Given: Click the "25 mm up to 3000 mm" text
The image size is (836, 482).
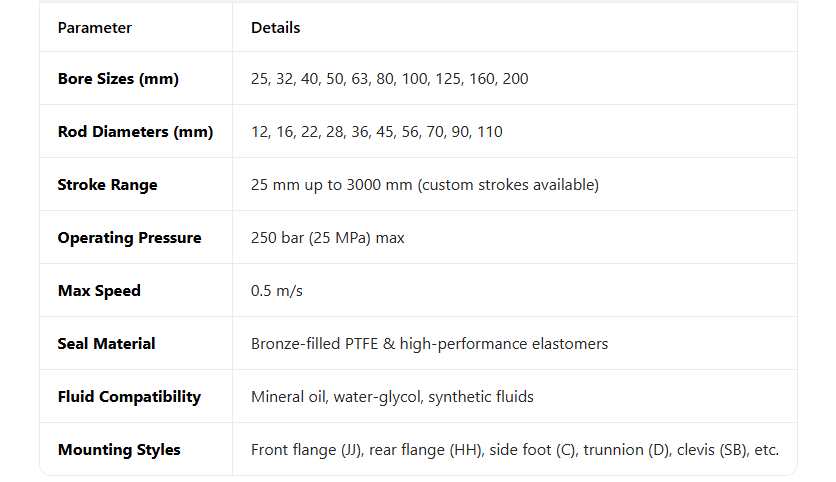Looking at the screenshot, I should pyautogui.click(x=331, y=185).
